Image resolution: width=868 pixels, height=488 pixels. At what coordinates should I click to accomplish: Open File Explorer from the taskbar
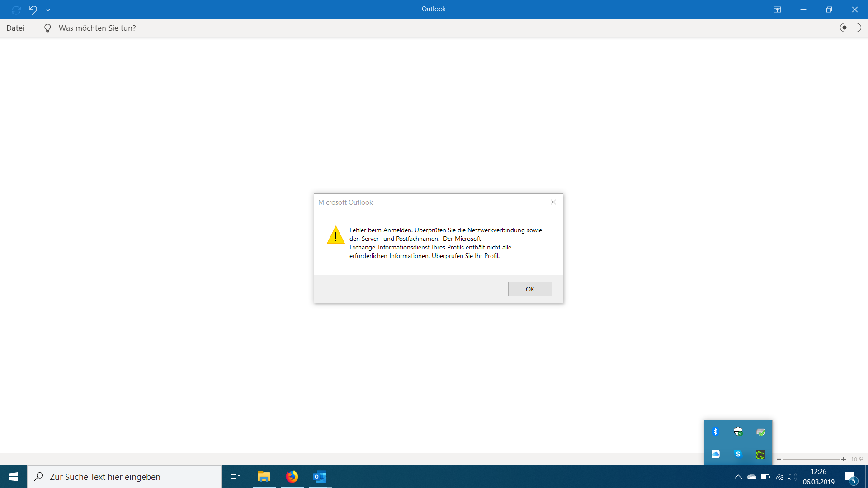[x=264, y=477]
